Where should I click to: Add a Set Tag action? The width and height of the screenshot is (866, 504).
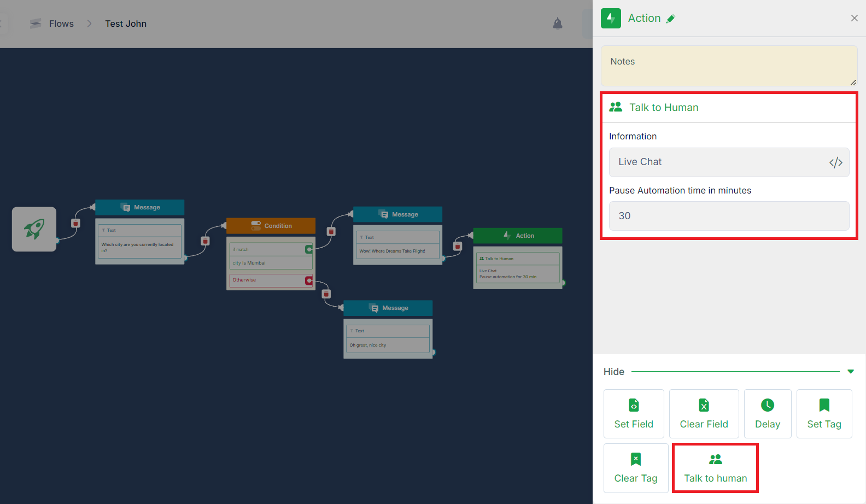point(824,414)
